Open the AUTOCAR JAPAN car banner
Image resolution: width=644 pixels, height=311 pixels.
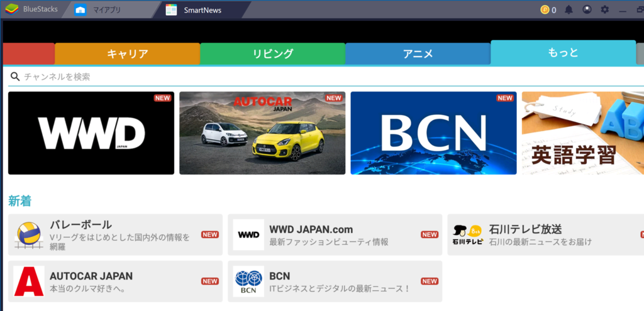tap(262, 133)
